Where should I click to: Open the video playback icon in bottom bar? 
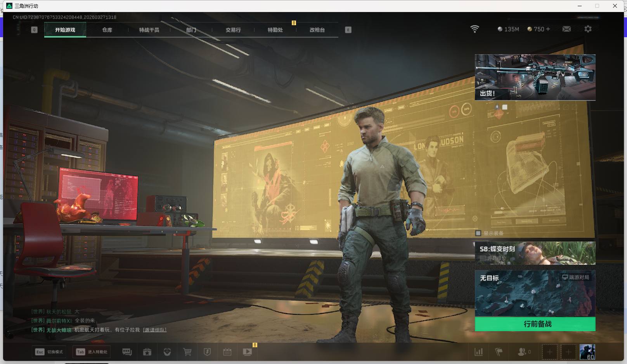[x=248, y=352]
